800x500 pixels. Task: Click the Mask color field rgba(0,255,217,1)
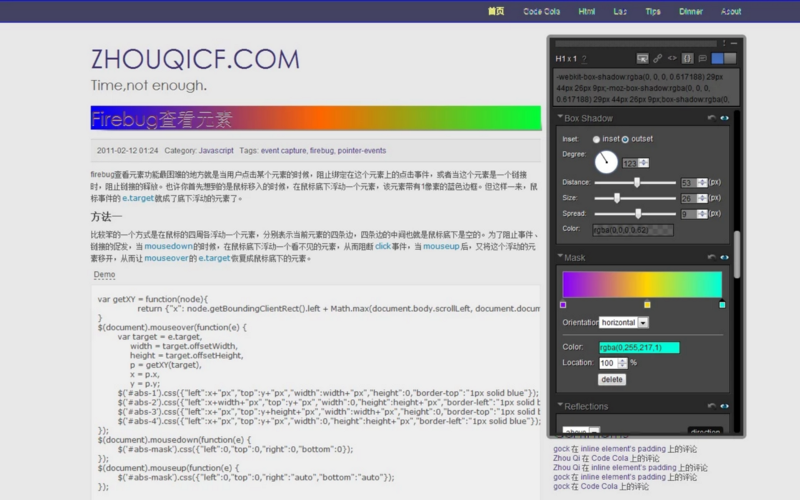[639, 347]
